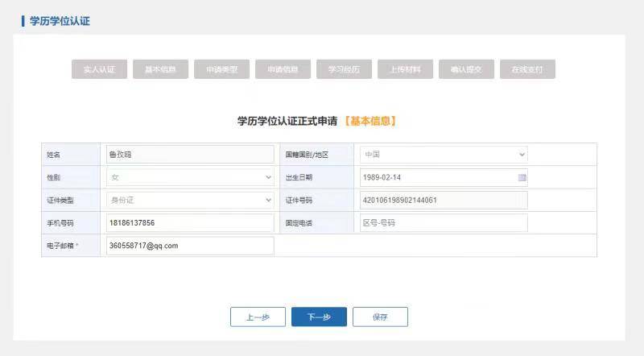Screen dimensions: 644x356
Task: Go to the 申请类型 step tab
Action: pos(222,69)
